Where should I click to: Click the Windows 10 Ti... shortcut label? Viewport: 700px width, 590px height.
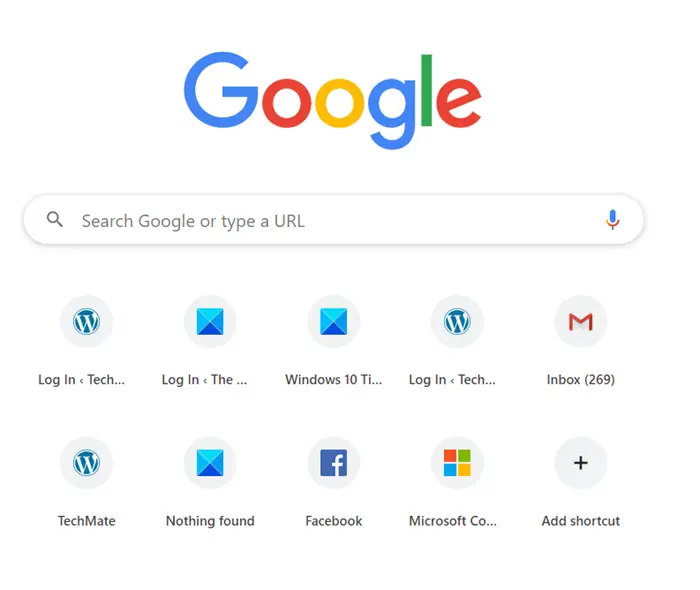(333, 379)
